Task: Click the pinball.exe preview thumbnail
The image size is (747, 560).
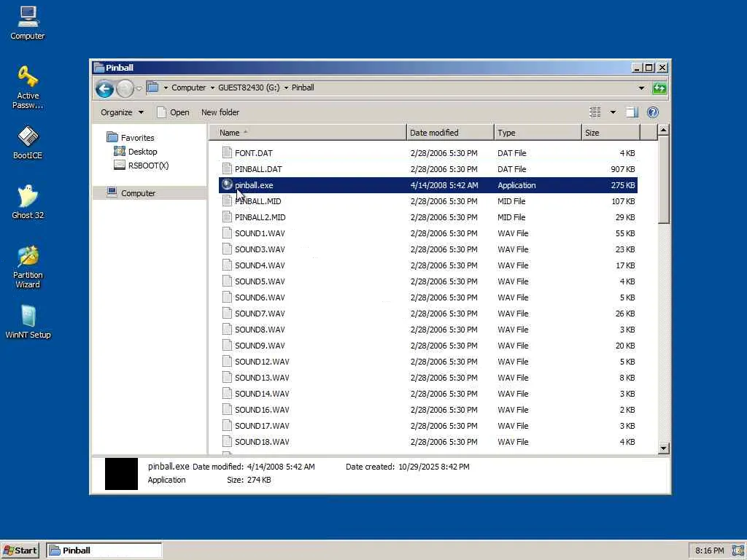Action: pos(122,474)
